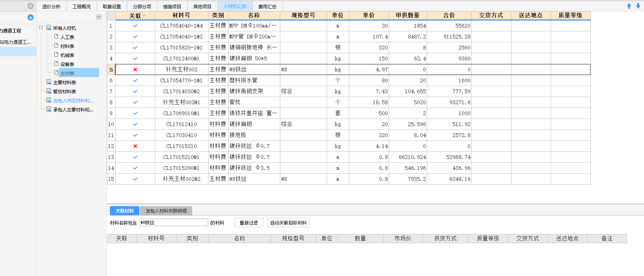Toggle link checkmark for 镀铜钢接地棒 row
Screen dimensions: 644x276
(x=135, y=48)
